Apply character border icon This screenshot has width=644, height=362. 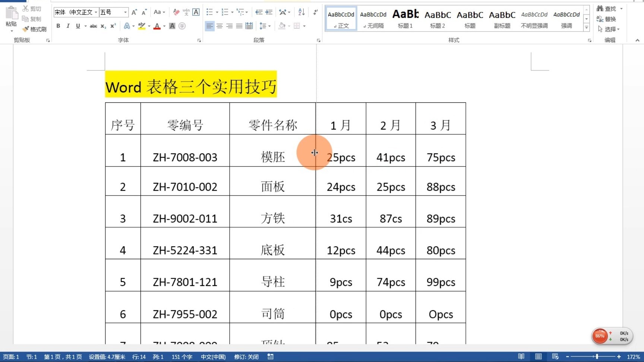point(196,12)
